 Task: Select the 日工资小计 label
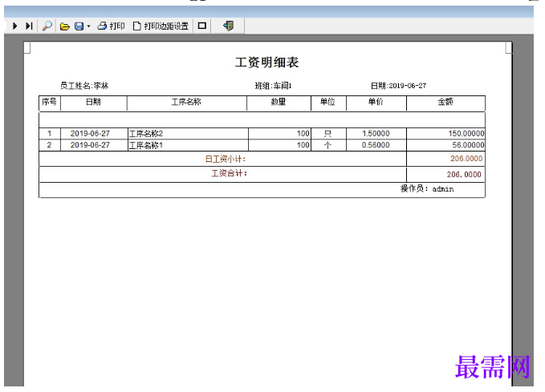coord(226,159)
